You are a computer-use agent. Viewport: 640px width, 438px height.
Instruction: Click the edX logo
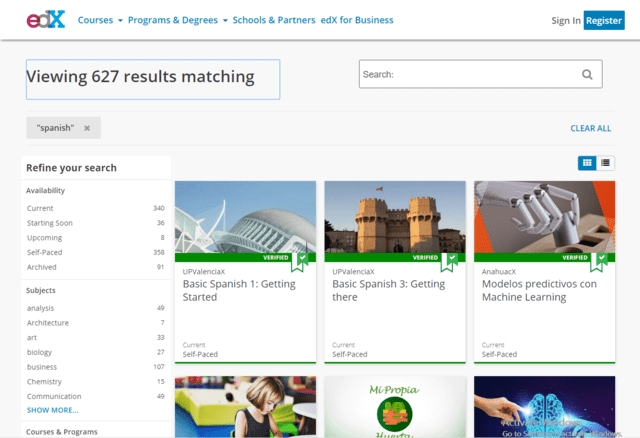45,20
